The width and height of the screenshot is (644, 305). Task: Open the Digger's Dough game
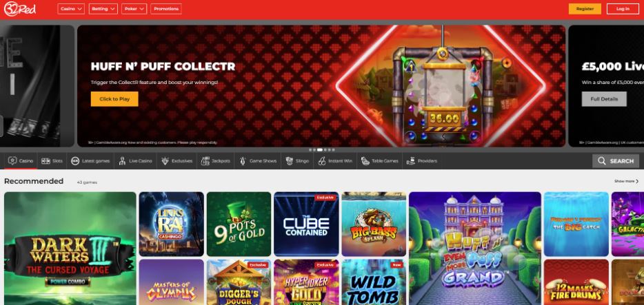click(239, 282)
